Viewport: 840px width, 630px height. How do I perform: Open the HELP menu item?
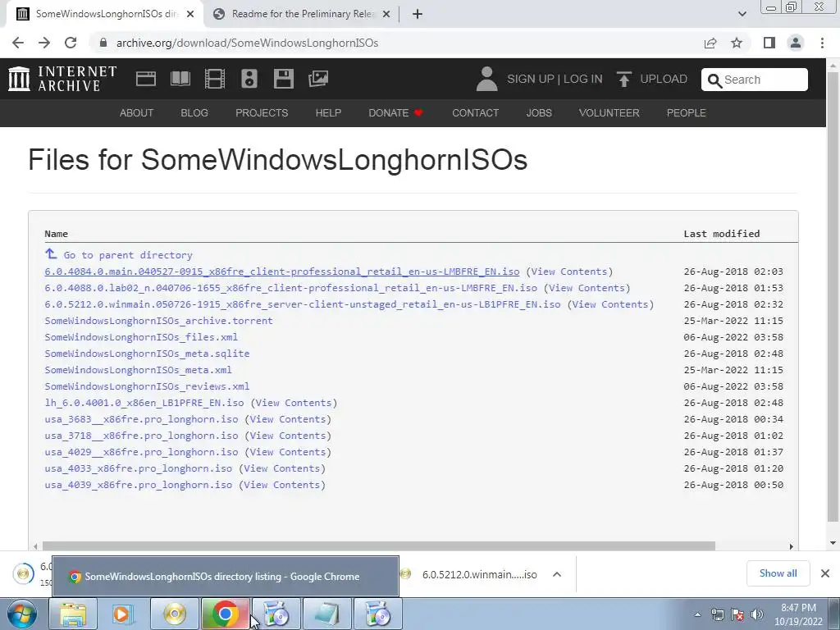[x=328, y=113]
